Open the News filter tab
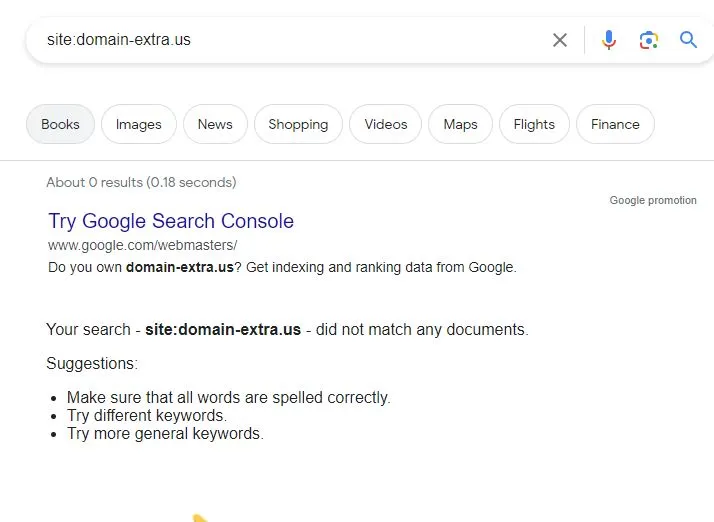Viewport: 714px width, 522px height. click(x=215, y=124)
